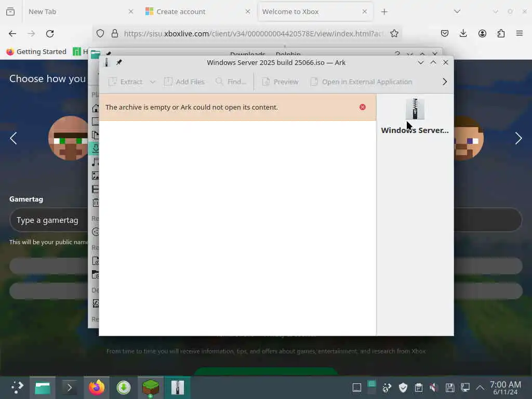
Task: Open Firefox downloads panel
Action: click(x=463, y=34)
